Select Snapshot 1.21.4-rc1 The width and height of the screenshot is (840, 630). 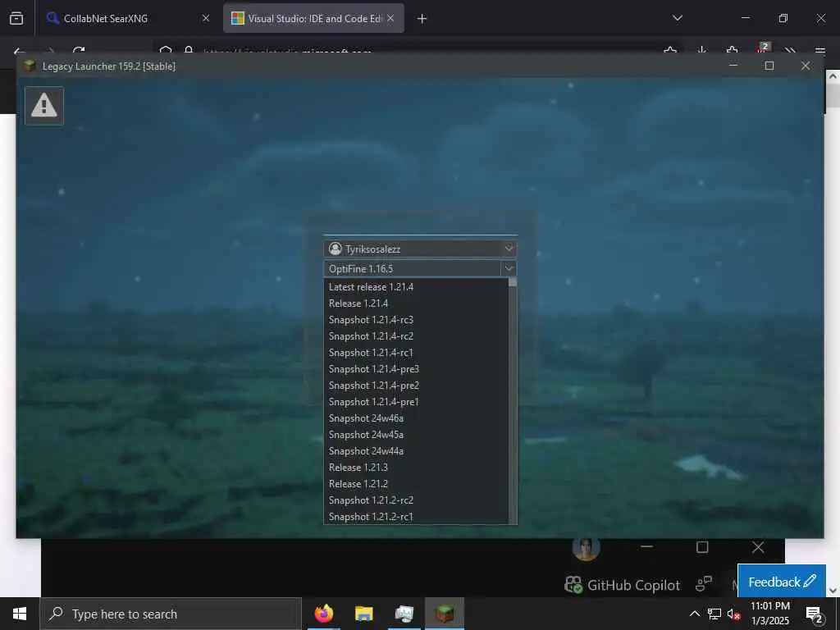coord(416,353)
